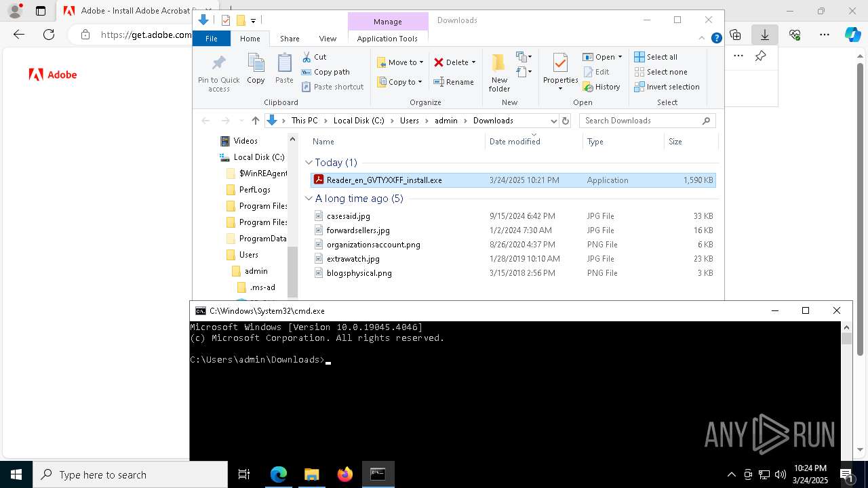Select organizationsaccount.png file
Viewport: 868px width, 488px height.
[x=513, y=245]
